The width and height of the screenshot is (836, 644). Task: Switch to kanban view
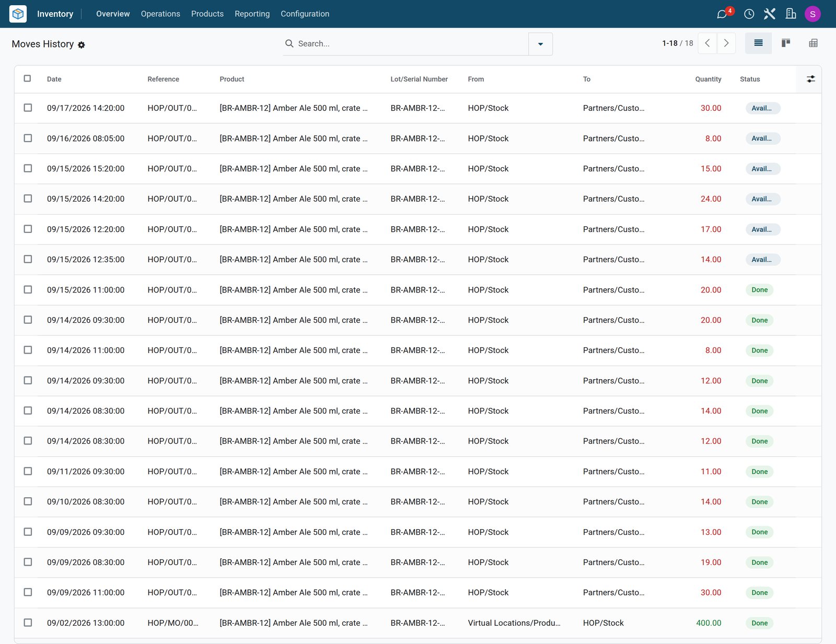tap(785, 43)
